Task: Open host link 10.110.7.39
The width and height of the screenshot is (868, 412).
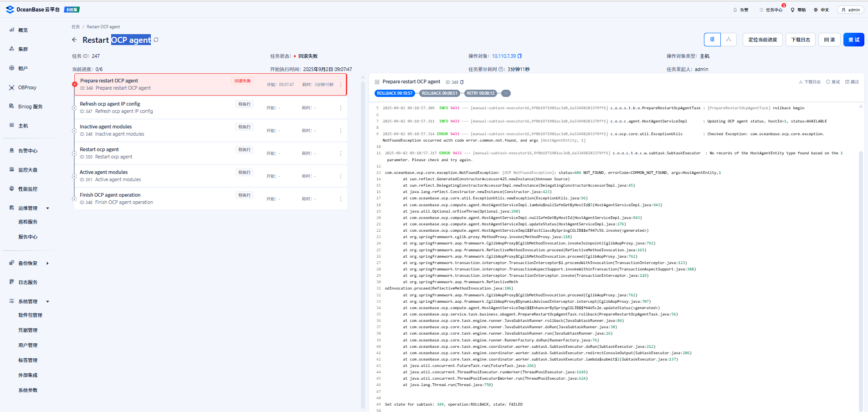Action: (x=503, y=56)
